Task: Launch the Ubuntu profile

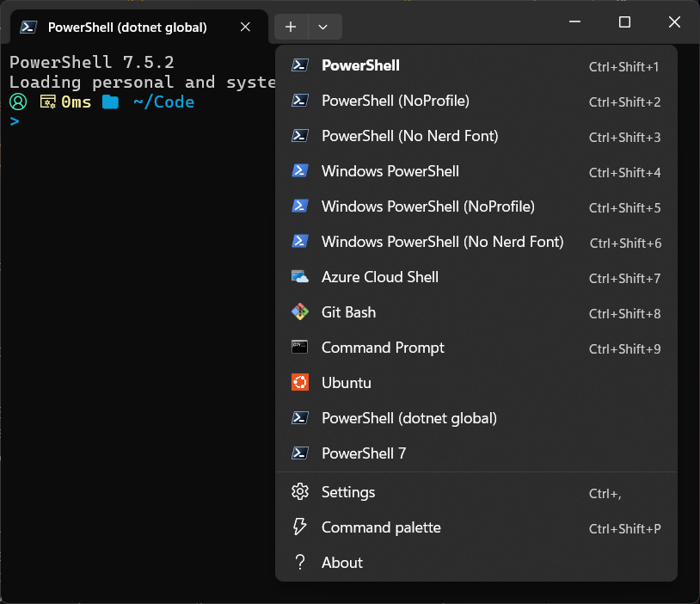Action: 476,383
